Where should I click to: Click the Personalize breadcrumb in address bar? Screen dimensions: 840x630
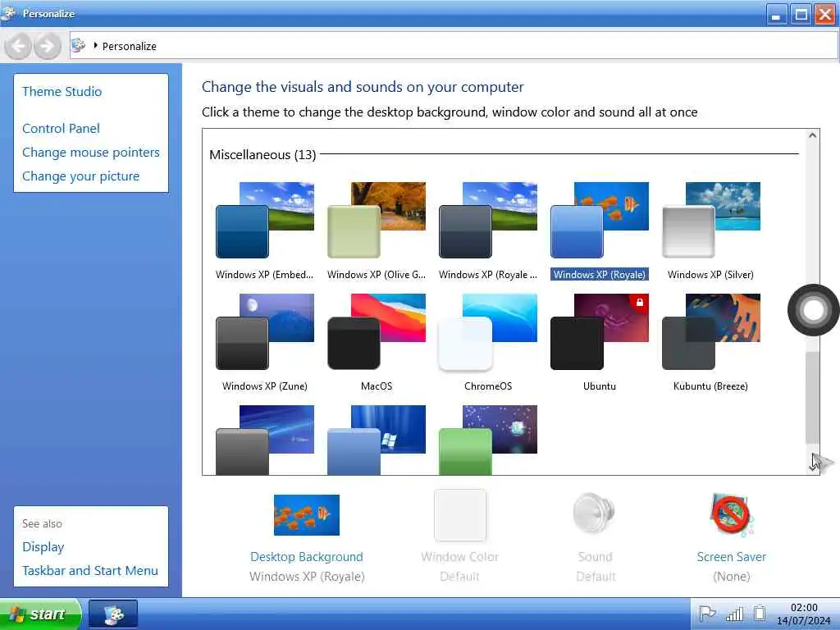(x=129, y=46)
